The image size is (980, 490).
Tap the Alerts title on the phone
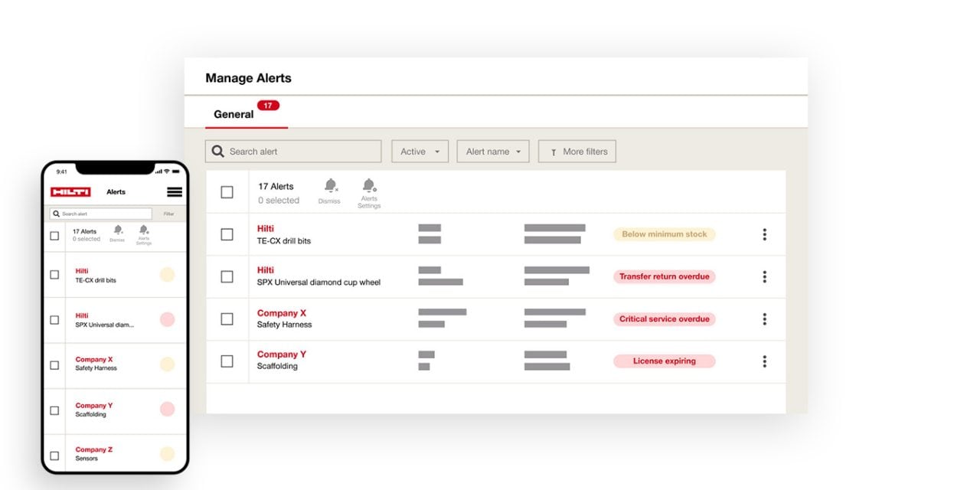(116, 192)
